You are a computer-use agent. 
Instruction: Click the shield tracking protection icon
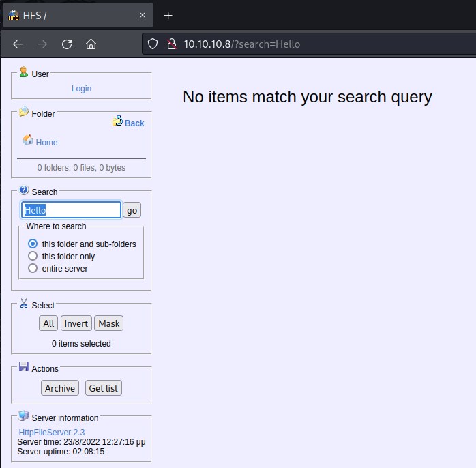pyautogui.click(x=153, y=44)
